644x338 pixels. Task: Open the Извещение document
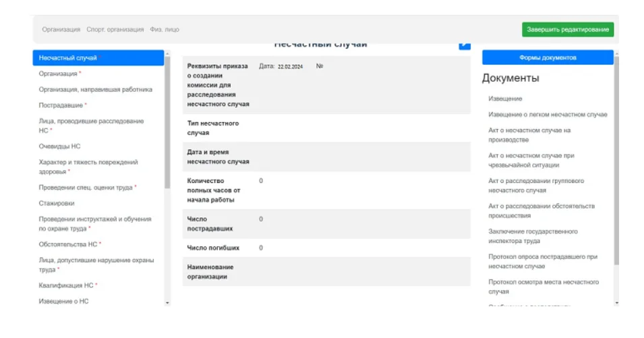click(505, 98)
